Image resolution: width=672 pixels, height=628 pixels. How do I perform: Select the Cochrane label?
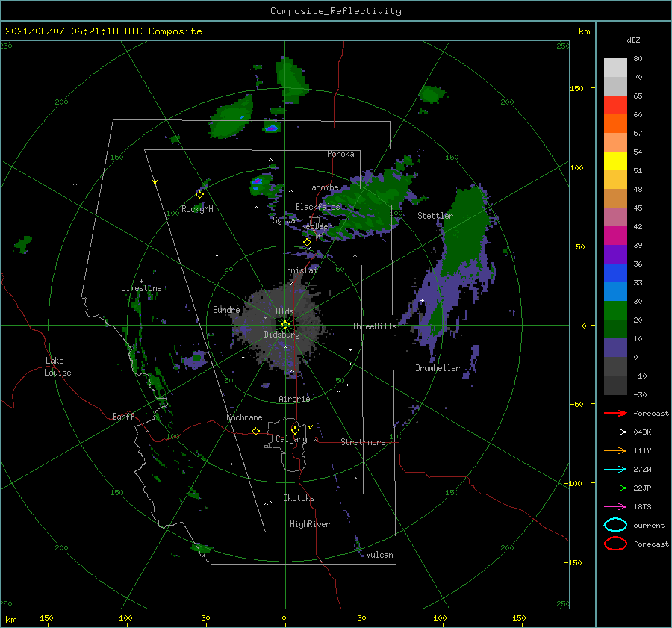(244, 417)
